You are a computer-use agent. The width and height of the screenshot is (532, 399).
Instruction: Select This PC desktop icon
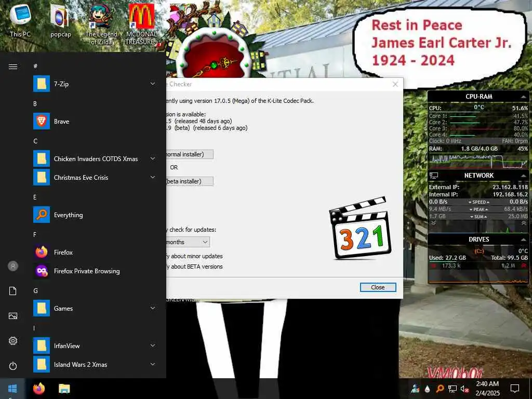pos(20,21)
